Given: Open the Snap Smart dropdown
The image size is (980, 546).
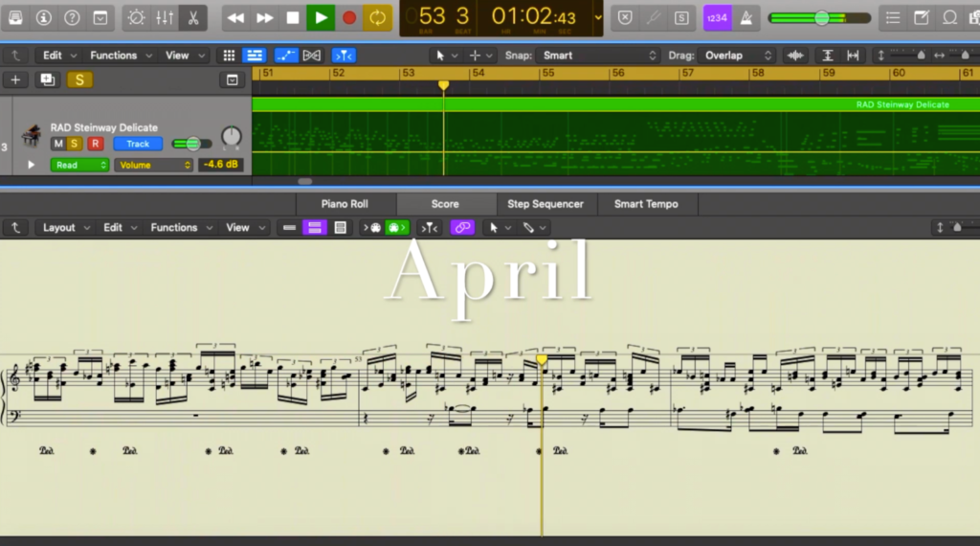Looking at the screenshot, I should 599,56.
